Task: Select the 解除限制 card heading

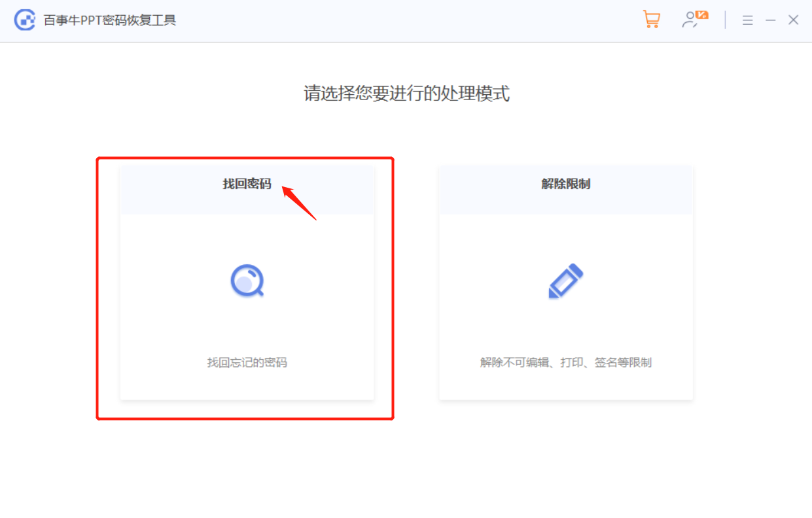Action: [x=566, y=184]
